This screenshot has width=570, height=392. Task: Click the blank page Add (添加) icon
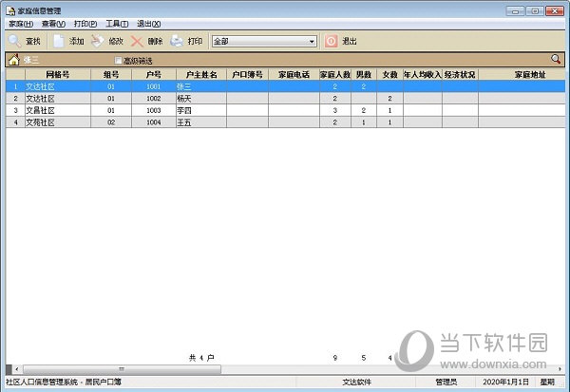(59, 41)
